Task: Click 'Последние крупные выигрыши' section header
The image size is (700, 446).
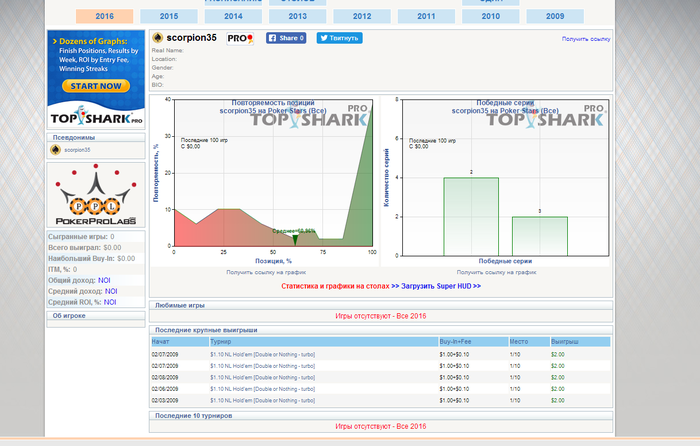Action: [381, 330]
